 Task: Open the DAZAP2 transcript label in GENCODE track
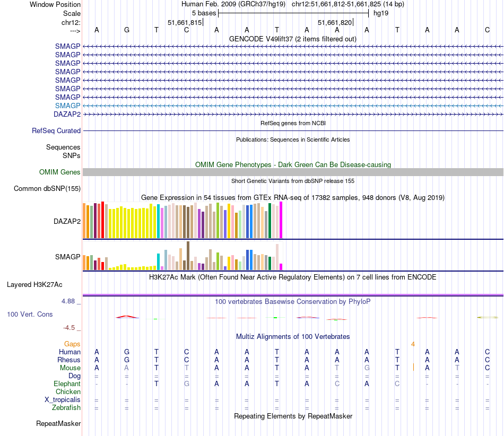(x=67, y=114)
